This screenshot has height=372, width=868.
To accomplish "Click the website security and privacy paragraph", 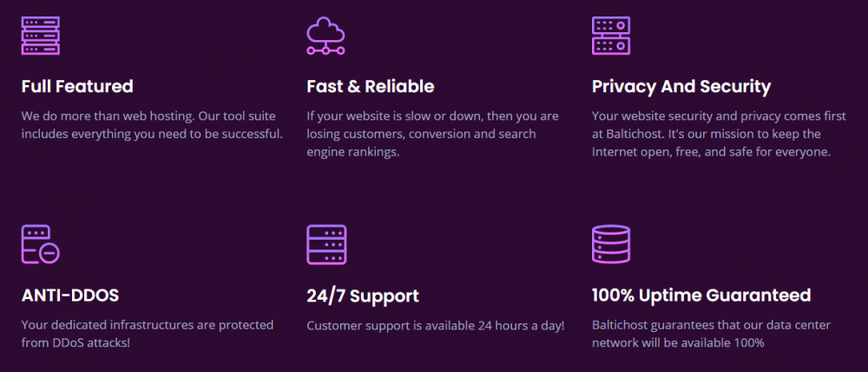I will [x=711, y=133].
